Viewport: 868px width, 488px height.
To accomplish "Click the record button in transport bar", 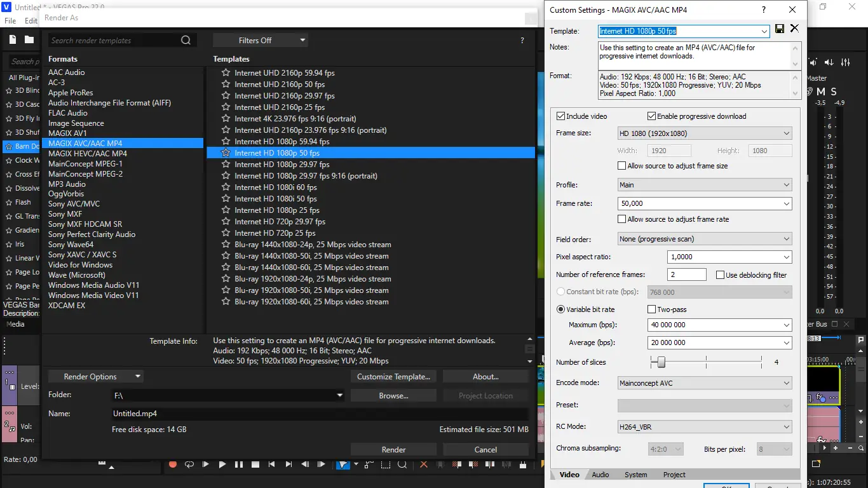I will (x=173, y=464).
